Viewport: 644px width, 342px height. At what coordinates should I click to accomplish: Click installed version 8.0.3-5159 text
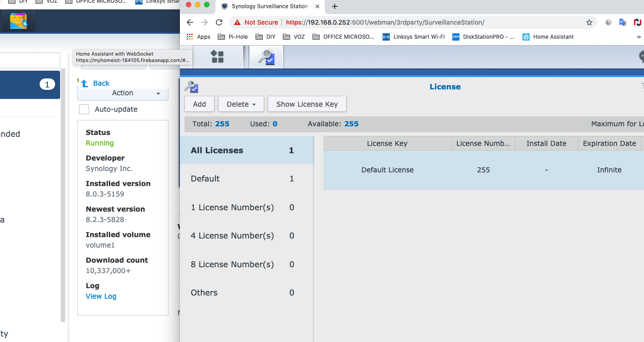[105, 194]
